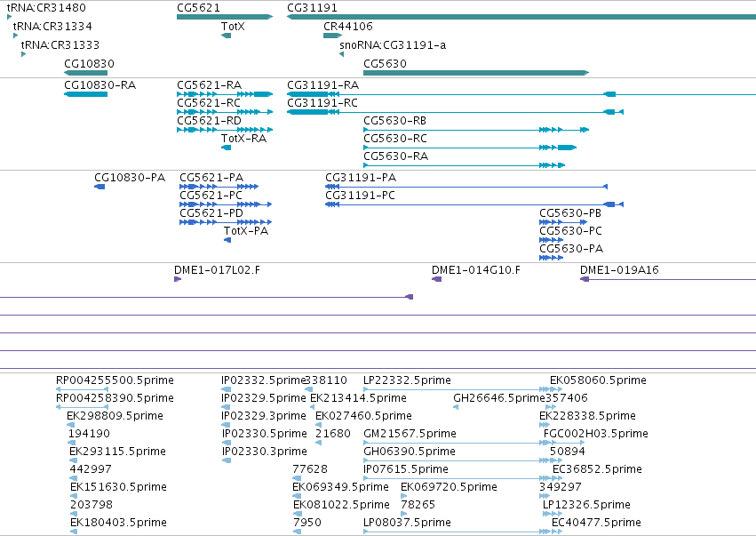
Task: Select transcript CG10830-RA
Action: [85, 94]
